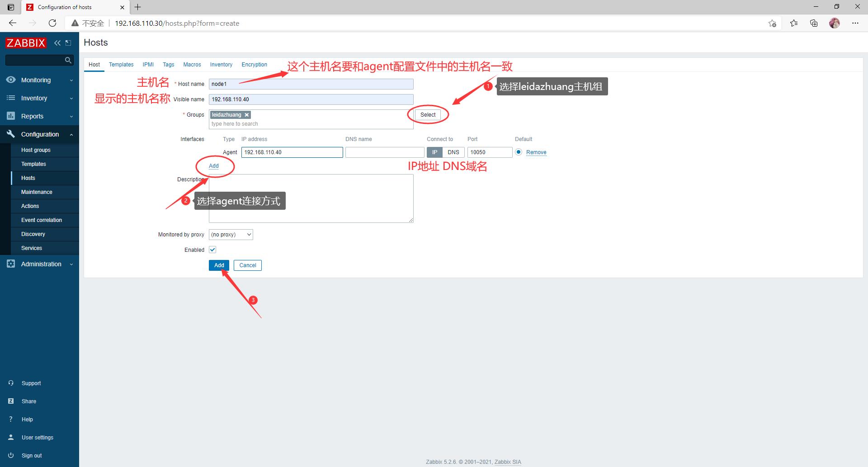Screen dimensions: 868x467
Task: Remove the leidazhuang group tag
Action: (x=247, y=115)
